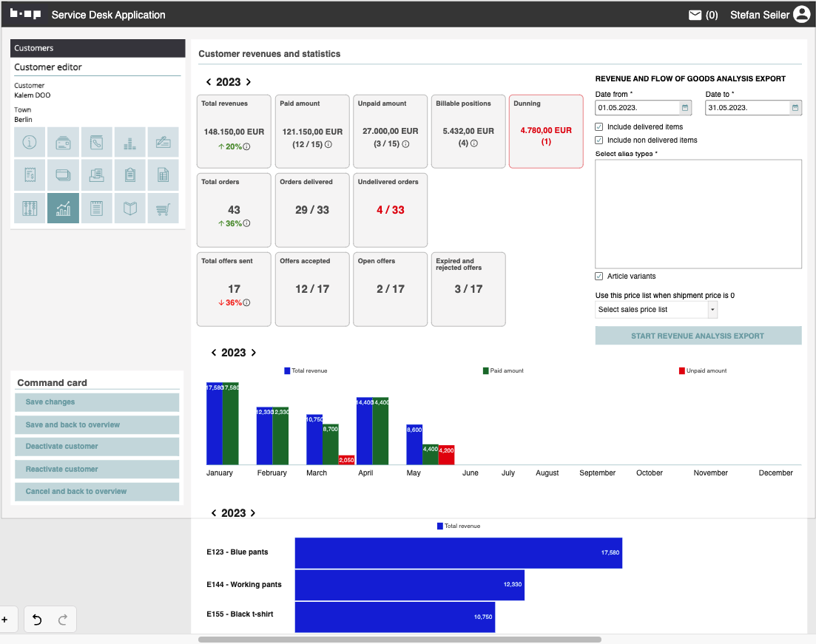Open the mail envelope icon in header
The width and height of the screenshot is (816, 644).
pos(695,15)
